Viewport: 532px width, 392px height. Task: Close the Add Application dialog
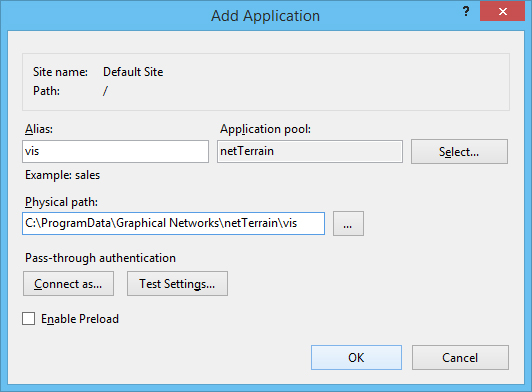point(502,12)
